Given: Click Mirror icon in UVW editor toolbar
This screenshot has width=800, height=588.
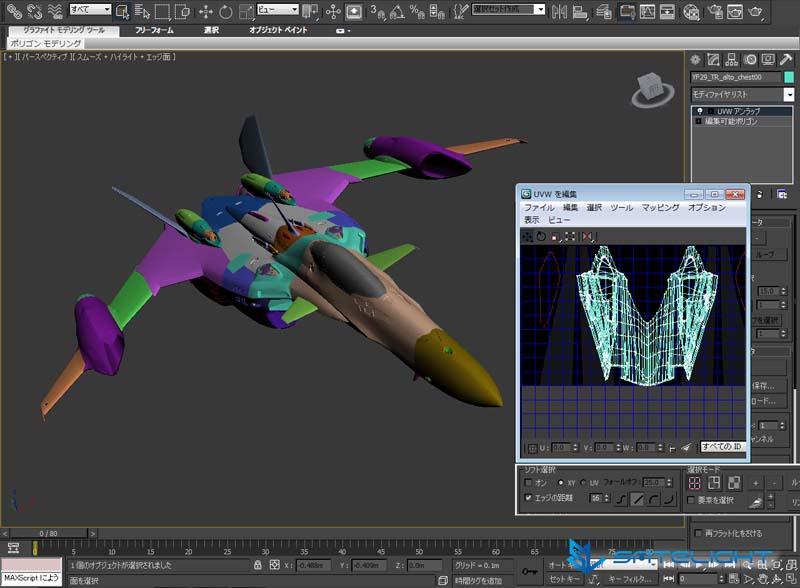Looking at the screenshot, I should tap(587, 236).
